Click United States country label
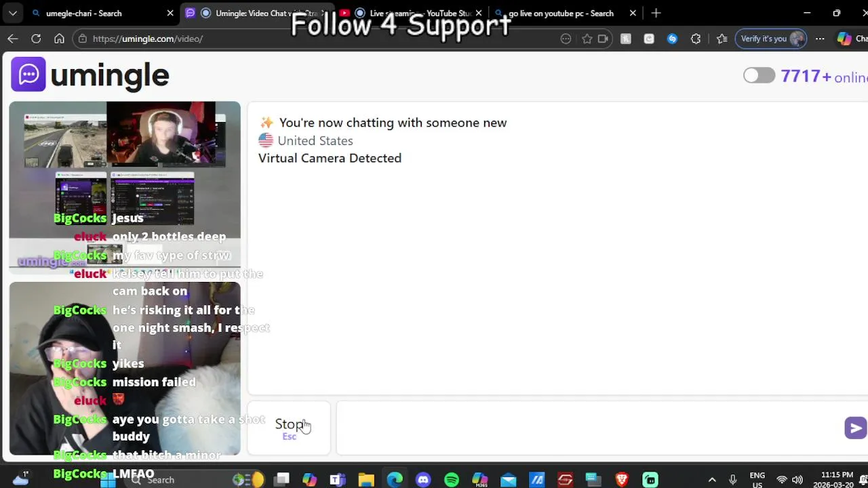 click(x=315, y=141)
